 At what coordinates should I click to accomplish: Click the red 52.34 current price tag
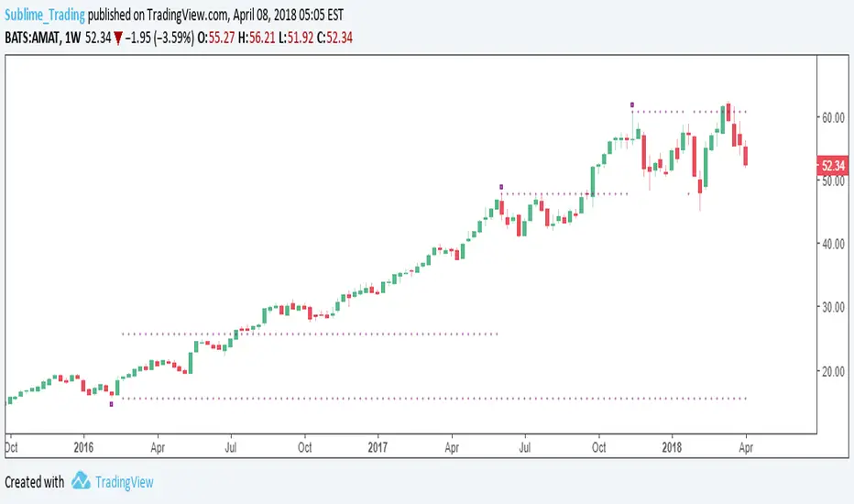click(832, 166)
